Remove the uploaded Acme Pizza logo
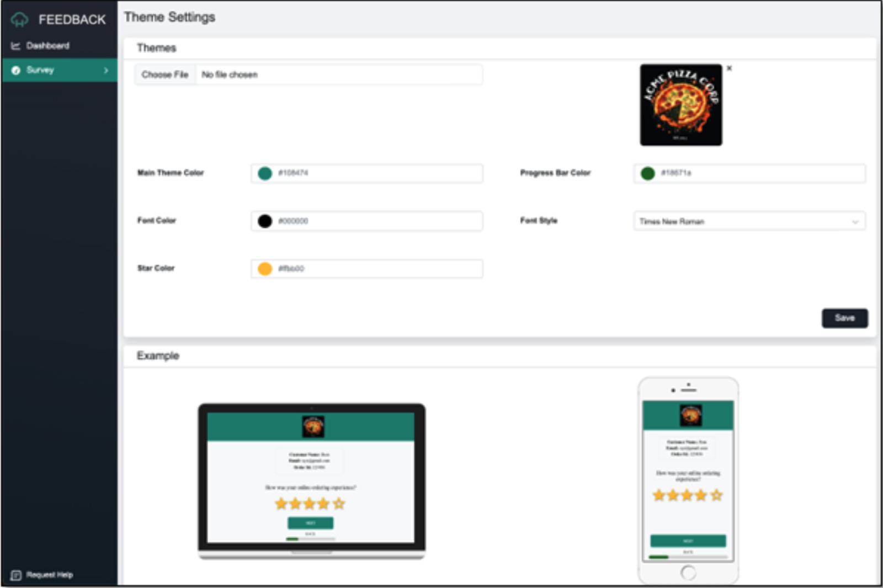 click(x=730, y=68)
